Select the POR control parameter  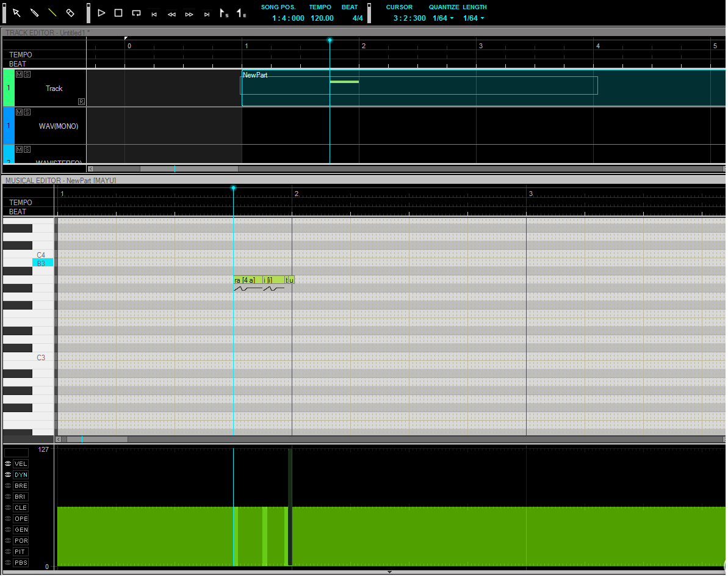tap(21, 541)
